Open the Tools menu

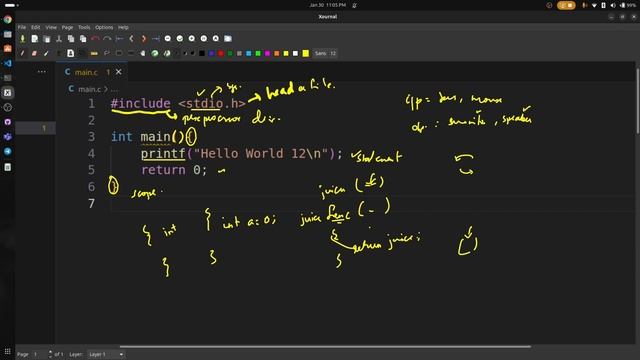point(84,27)
